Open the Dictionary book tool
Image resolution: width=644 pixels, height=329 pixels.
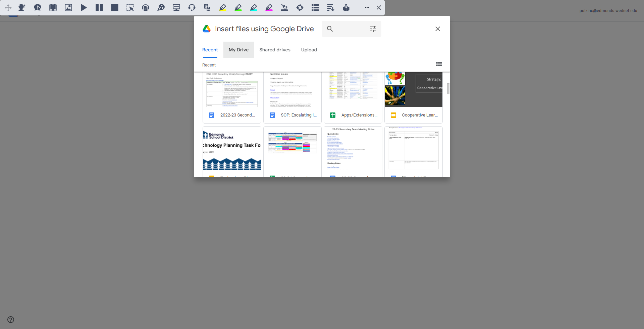[x=53, y=8]
